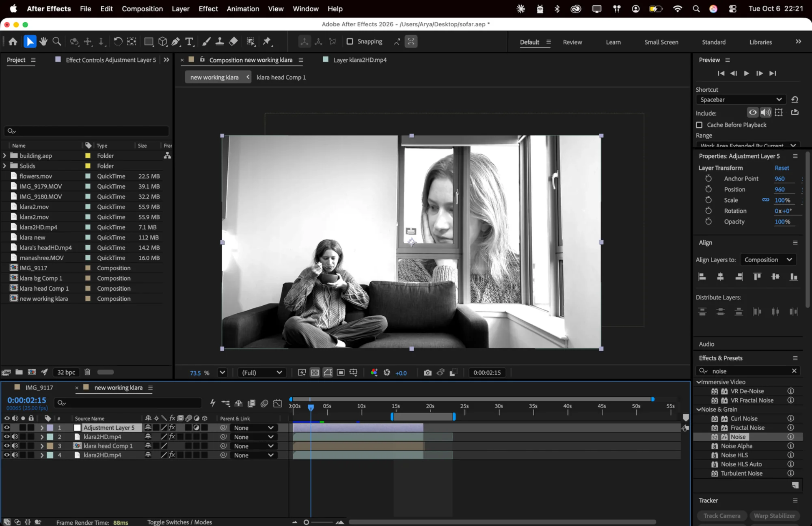This screenshot has height=526, width=812.
Task: Activate the Horizontal Type tool
Action: click(x=189, y=41)
